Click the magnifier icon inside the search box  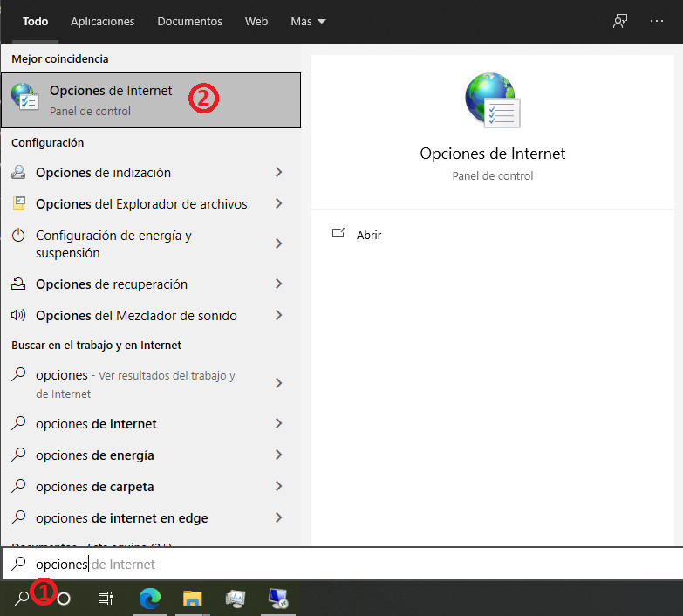(18, 564)
